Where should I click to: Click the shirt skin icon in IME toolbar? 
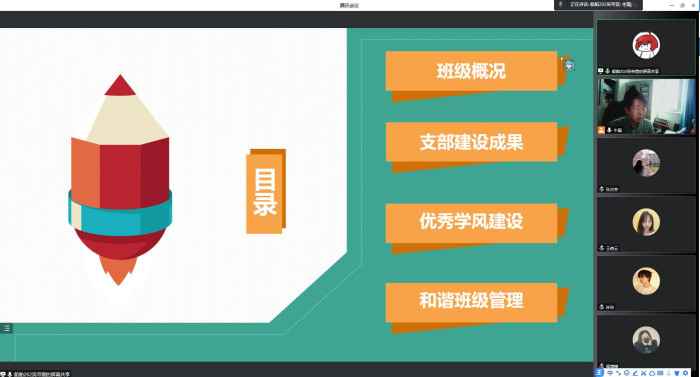point(677,373)
